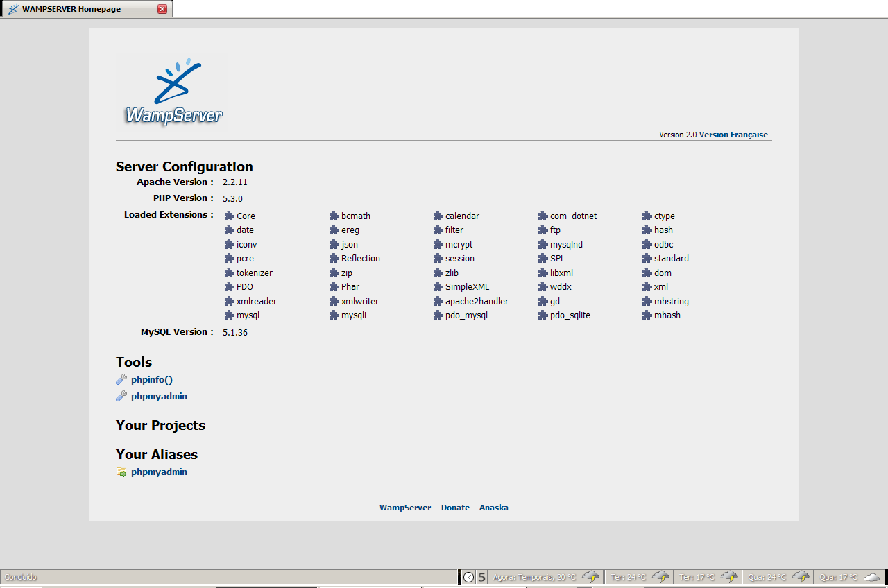The height and width of the screenshot is (588, 888).
Task: Click the ctype extension puzzle icon
Action: (647, 216)
